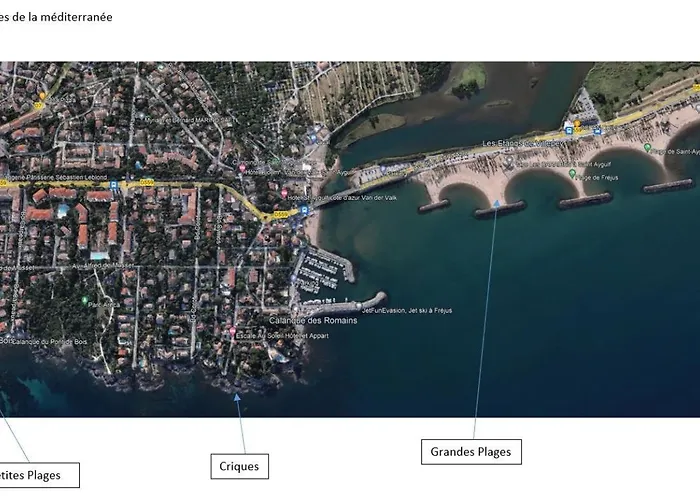Viewport: 700px width, 500px height.
Task: Click the green Plage de Fréjus pin
Action: coord(572,173)
